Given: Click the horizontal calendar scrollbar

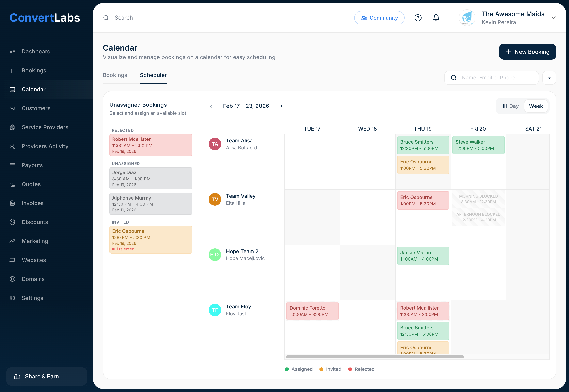Looking at the screenshot, I should 375,357.
